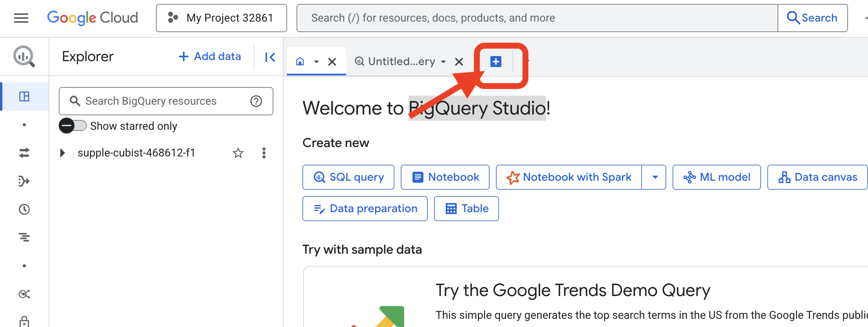View Scheduled queries via the clock icon

(x=24, y=209)
